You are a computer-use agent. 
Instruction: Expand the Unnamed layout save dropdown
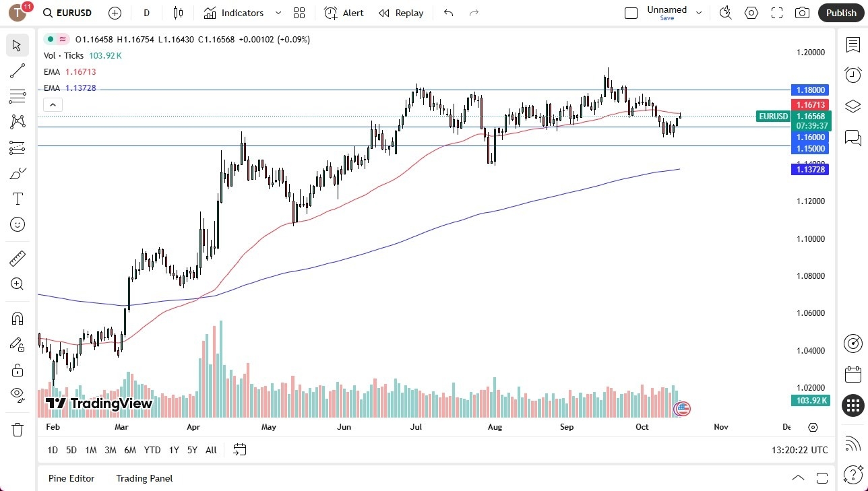(699, 12)
